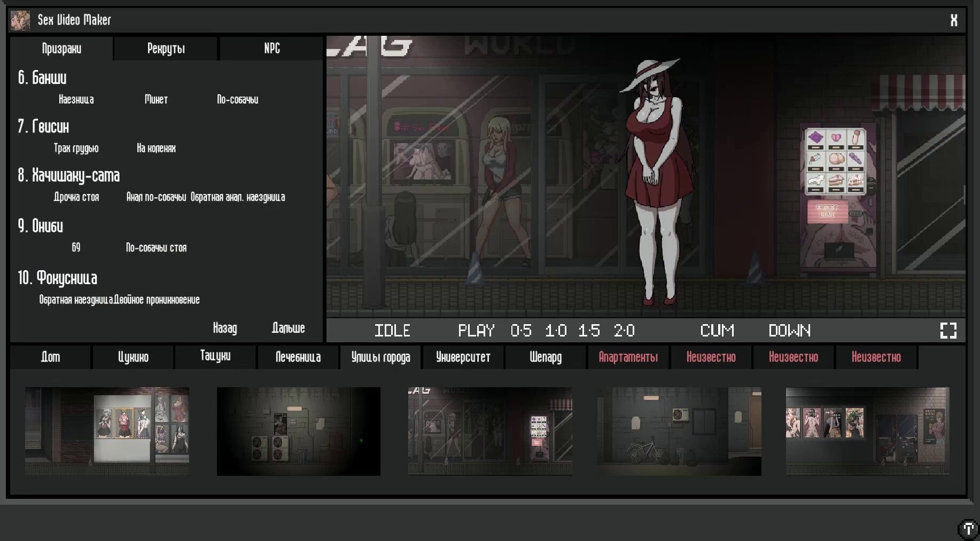Switch to the Призраки tab
Screen dimensions: 980x541
point(61,49)
